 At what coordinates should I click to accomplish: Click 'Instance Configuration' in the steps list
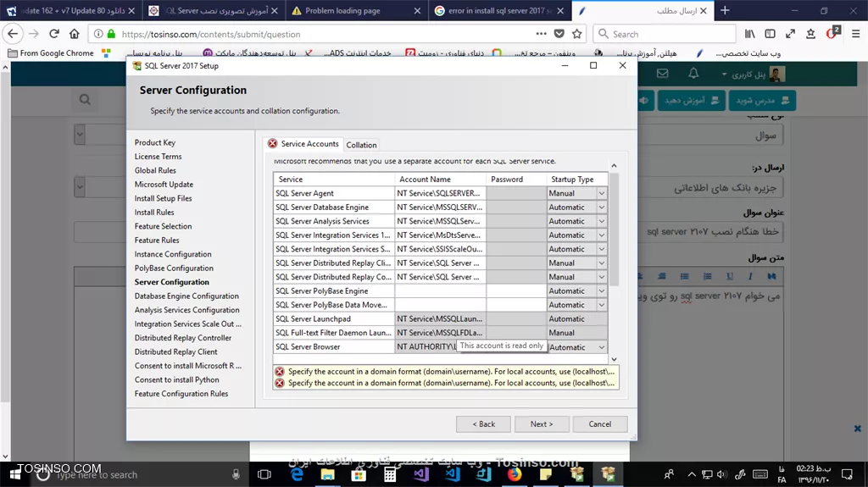point(173,254)
